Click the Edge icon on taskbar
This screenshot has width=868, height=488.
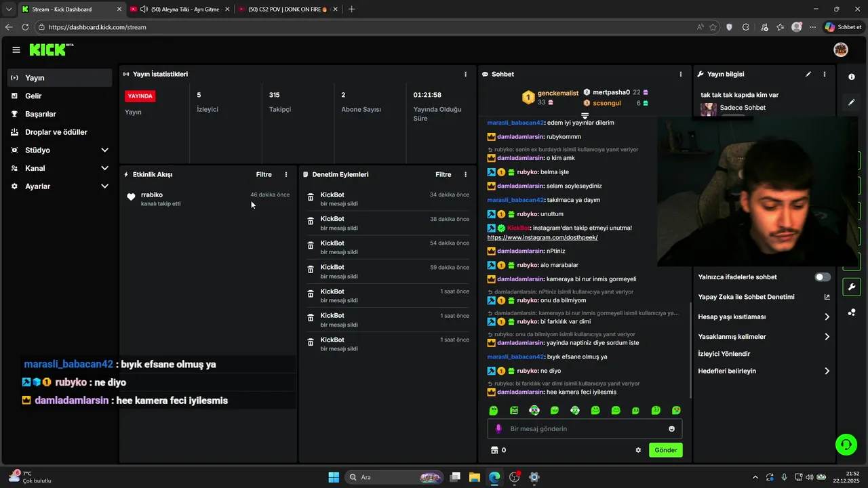coord(494,477)
